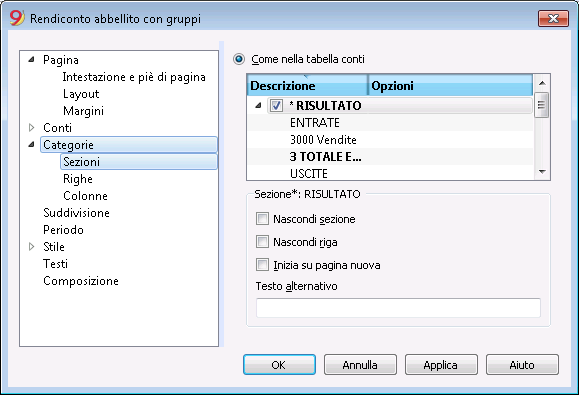
Task: Click the scroll up arrow in table
Action: [542, 83]
